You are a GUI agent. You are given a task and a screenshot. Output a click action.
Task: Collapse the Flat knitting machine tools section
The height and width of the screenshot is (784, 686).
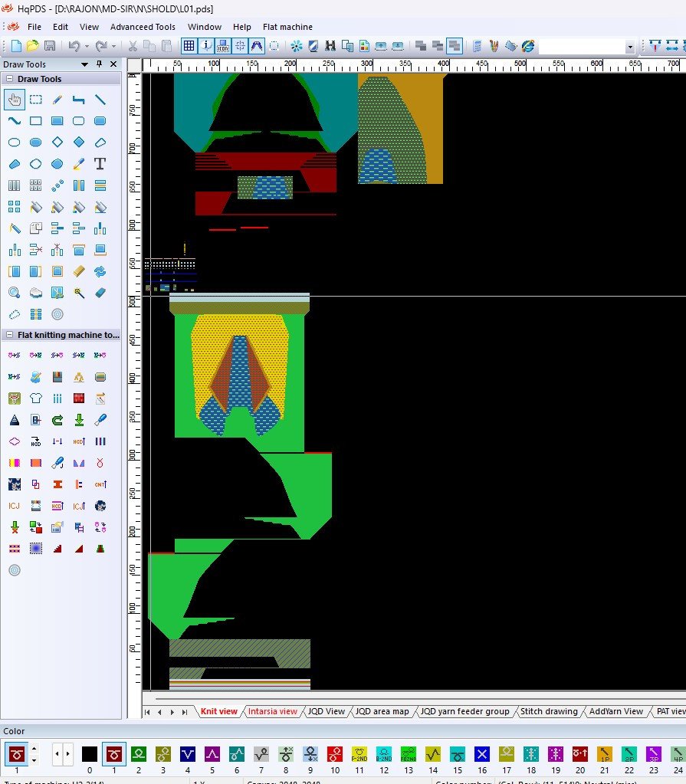pyautogui.click(x=9, y=335)
